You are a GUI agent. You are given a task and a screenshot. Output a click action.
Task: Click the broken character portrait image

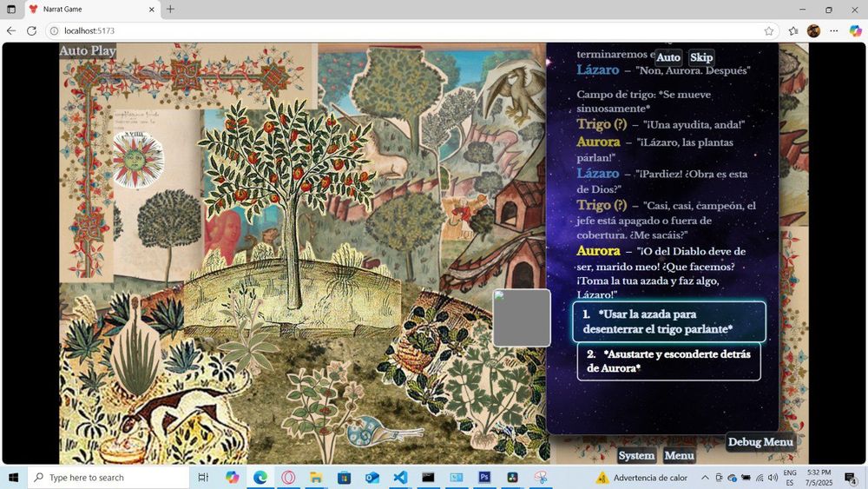click(522, 318)
